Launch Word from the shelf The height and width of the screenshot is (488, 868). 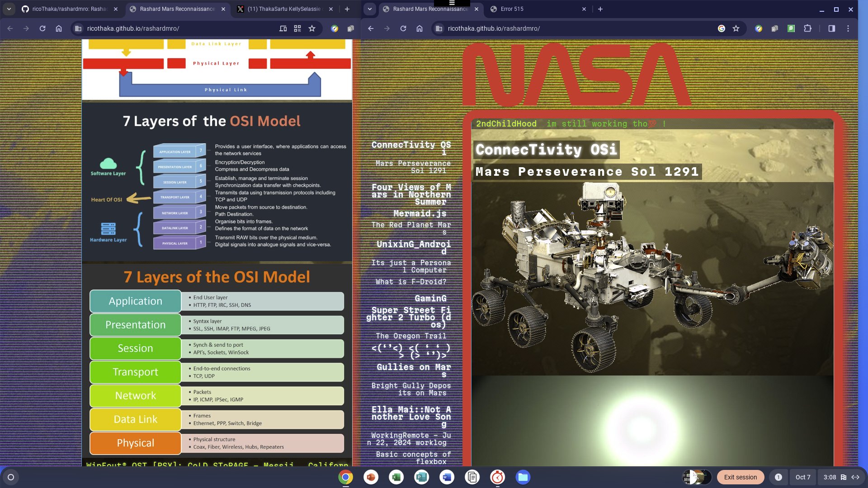(447, 477)
